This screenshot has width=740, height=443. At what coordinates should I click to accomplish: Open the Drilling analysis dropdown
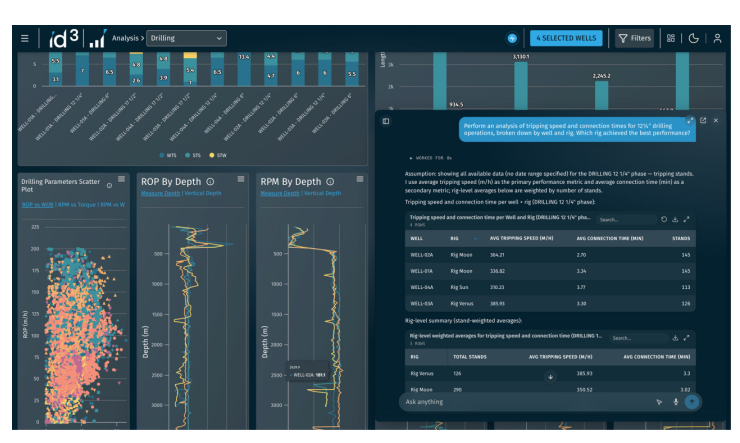click(186, 38)
